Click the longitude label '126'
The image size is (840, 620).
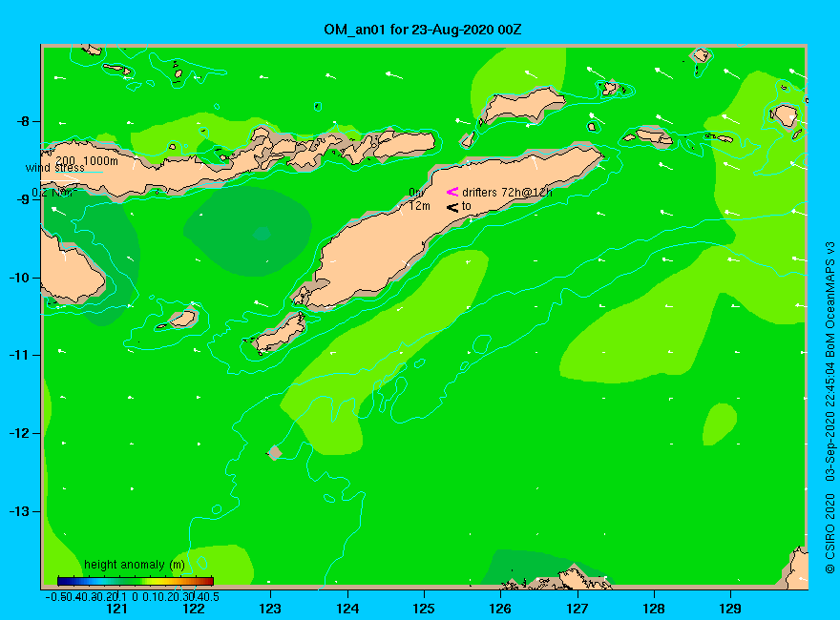[500, 609]
